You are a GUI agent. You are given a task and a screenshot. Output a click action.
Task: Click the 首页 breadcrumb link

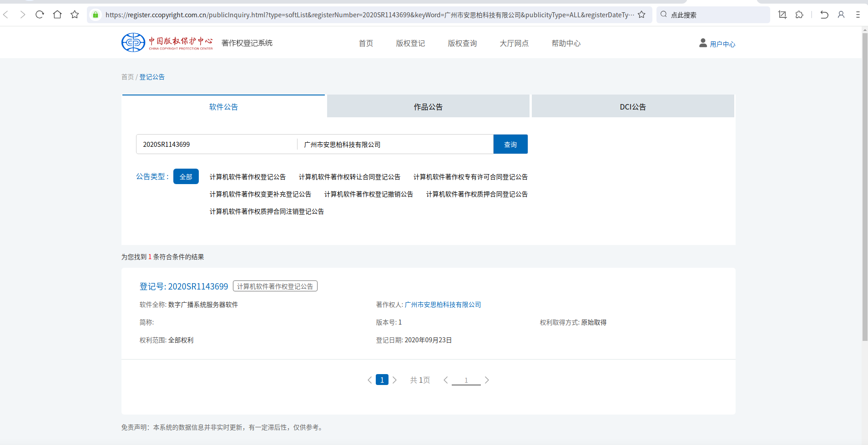127,77
